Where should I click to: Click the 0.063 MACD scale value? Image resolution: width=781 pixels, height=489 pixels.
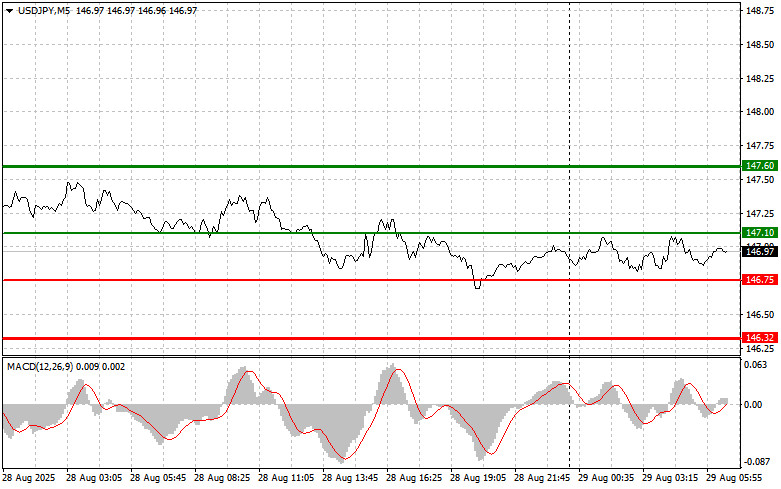[x=756, y=365]
